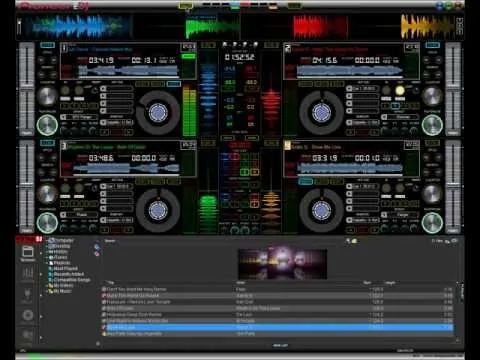Toggle the blue-lit button under deck 4 display
This screenshot has width=480, height=360.
(306, 181)
